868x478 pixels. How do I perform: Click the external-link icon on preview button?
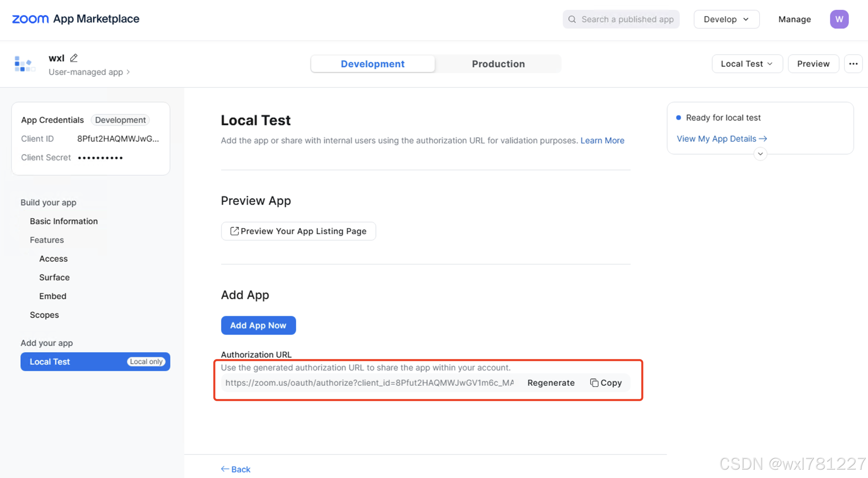(x=234, y=231)
